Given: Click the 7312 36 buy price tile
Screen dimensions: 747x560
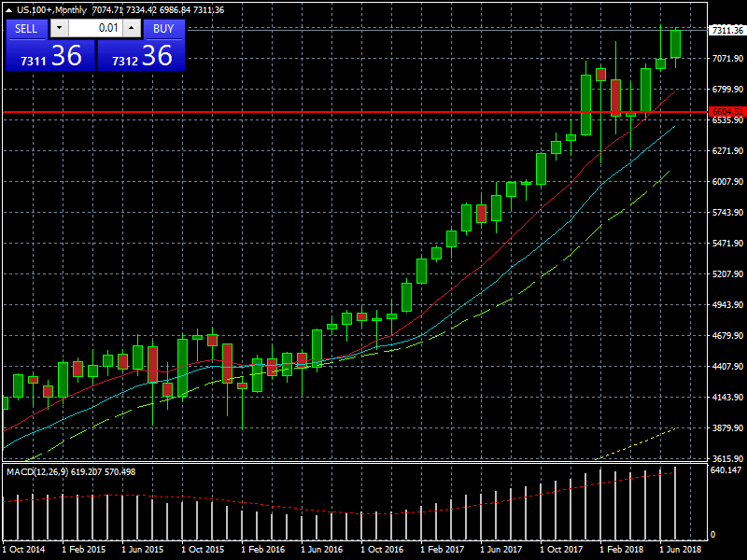Looking at the screenshot, I should [141, 56].
